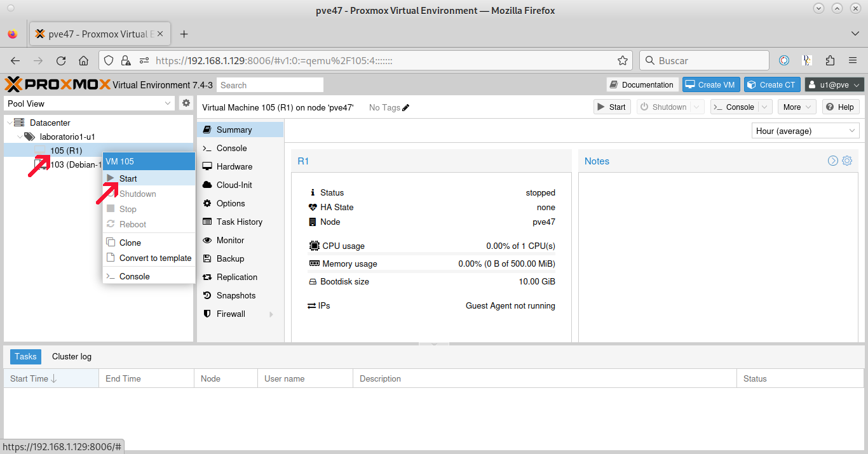Open the Snapshots section

click(240, 295)
